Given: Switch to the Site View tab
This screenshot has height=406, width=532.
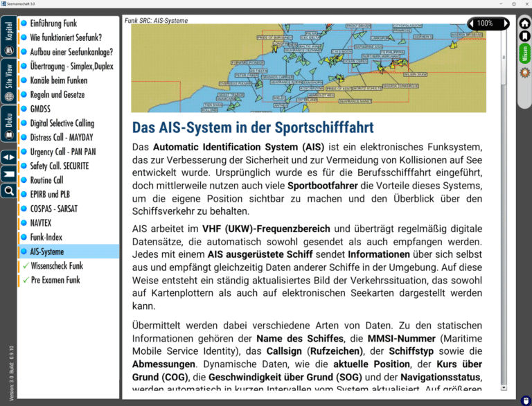Looking at the screenshot, I should [8, 82].
